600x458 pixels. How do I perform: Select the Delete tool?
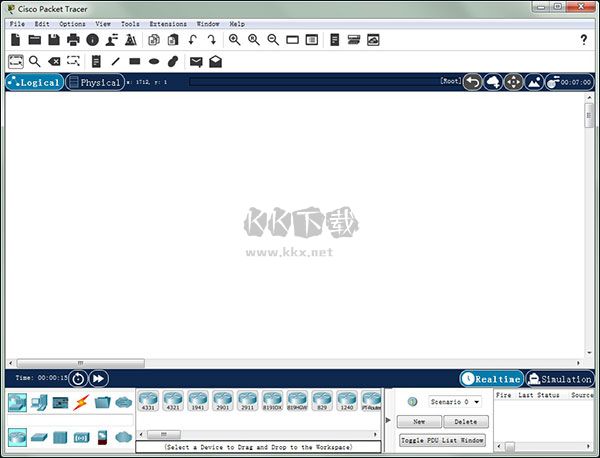click(54, 61)
